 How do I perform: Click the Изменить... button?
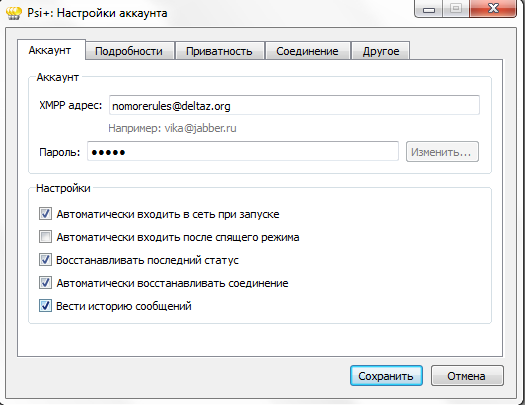click(x=442, y=152)
